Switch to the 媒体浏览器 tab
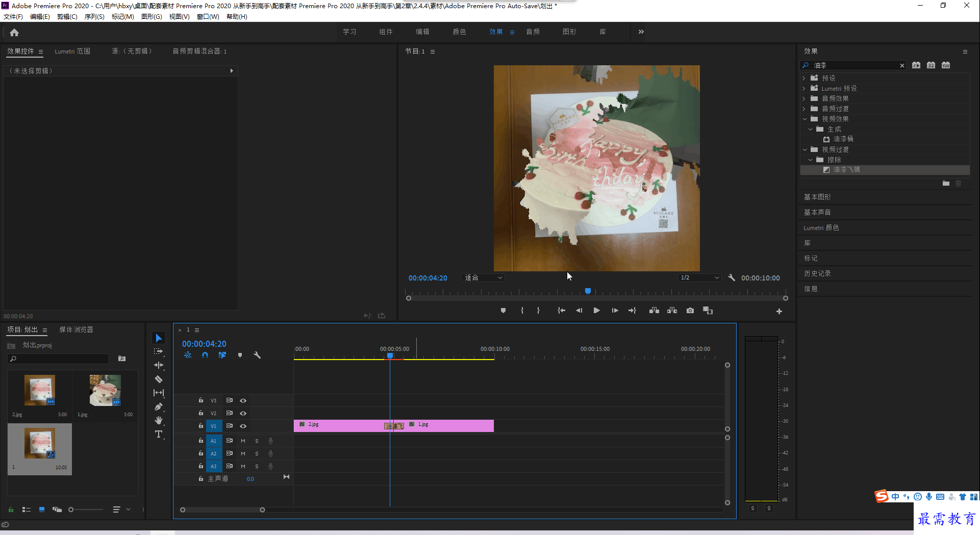 (76, 329)
